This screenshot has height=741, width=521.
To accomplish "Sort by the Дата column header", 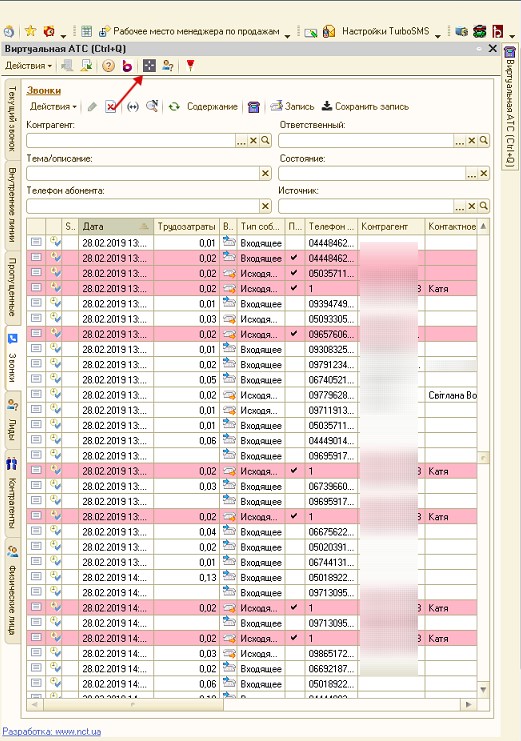I will 116,226.
